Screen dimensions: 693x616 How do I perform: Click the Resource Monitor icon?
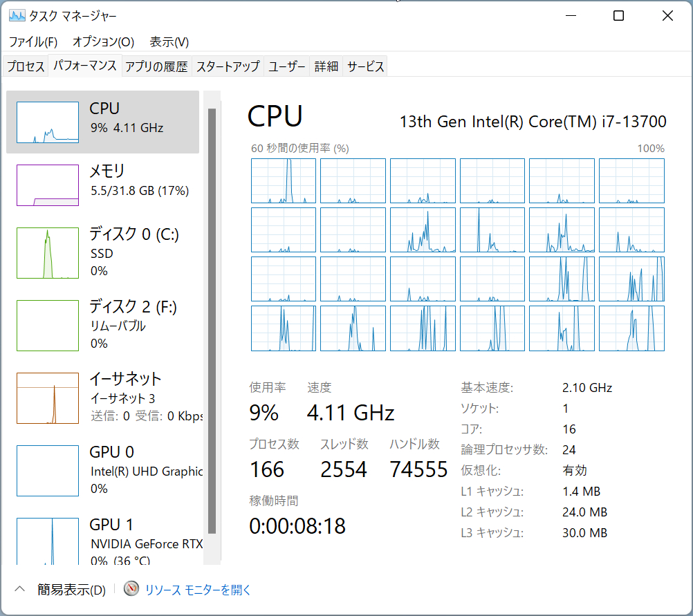coord(131,589)
